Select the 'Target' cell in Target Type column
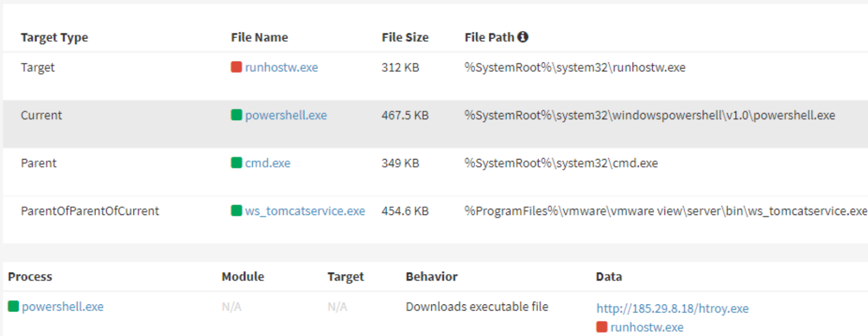Image resolution: width=868 pixels, height=336 pixels. pyautogui.click(x=37, y=67)
